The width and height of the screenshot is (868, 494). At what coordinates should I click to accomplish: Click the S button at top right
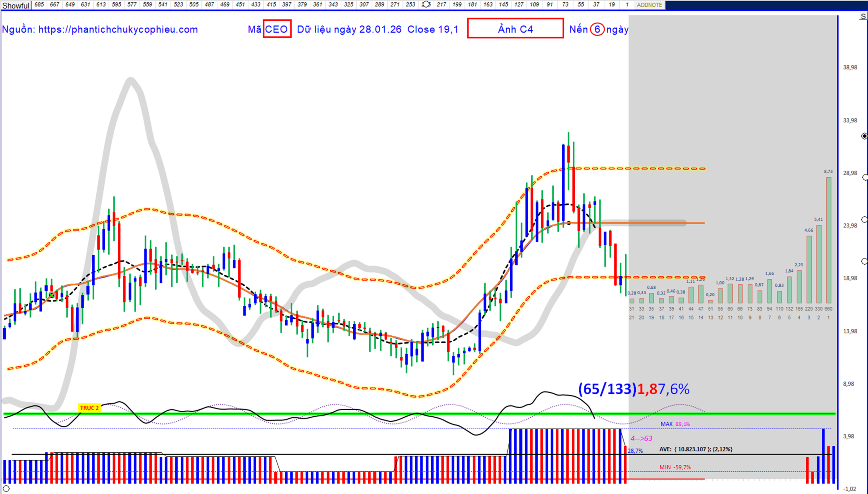pos(863,17)
